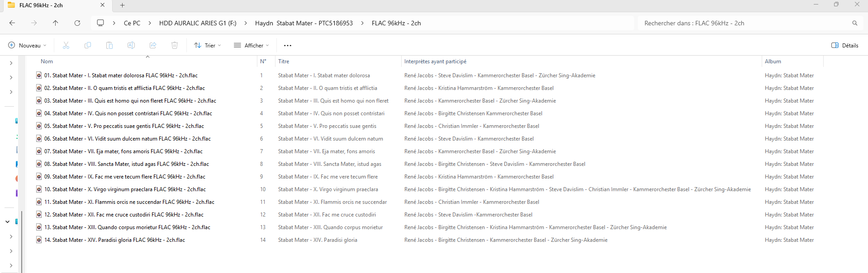Click the Share icon in toolbar
Screen dimensions: 868x273
[x=153, y=45]
